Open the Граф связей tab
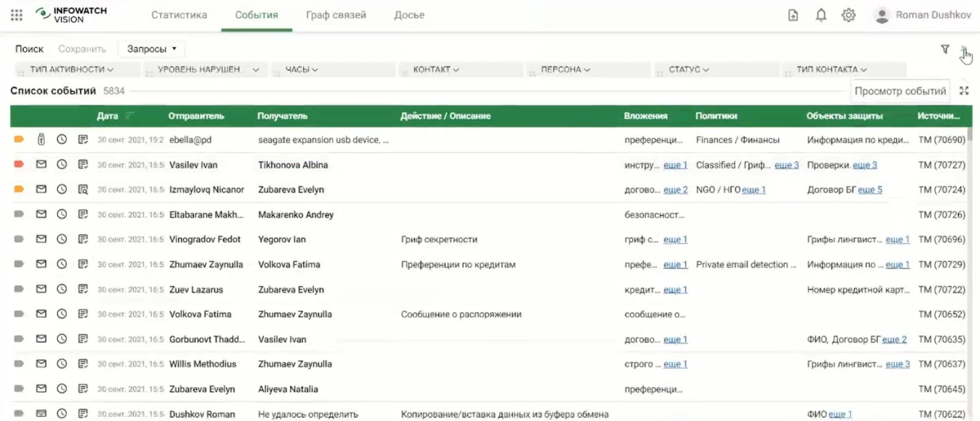980x421 pixels. click(336, 15)
